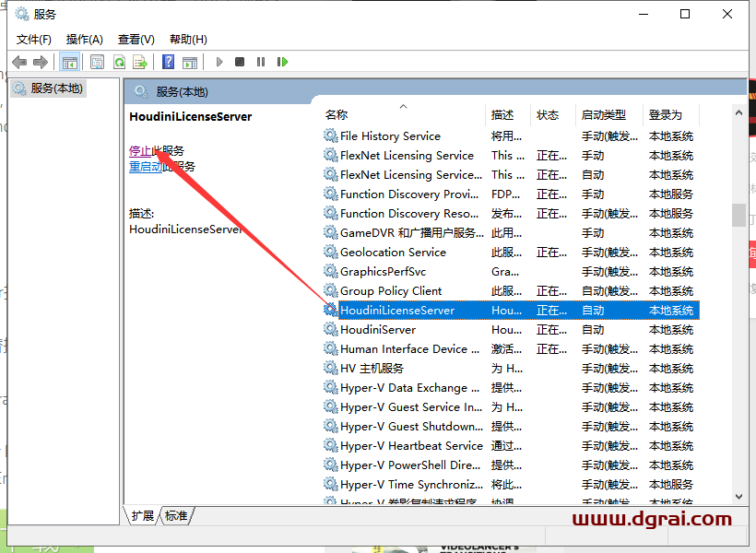Sort by the 登录为 column header
The image size is (756, 553).
tap(670, 114)
